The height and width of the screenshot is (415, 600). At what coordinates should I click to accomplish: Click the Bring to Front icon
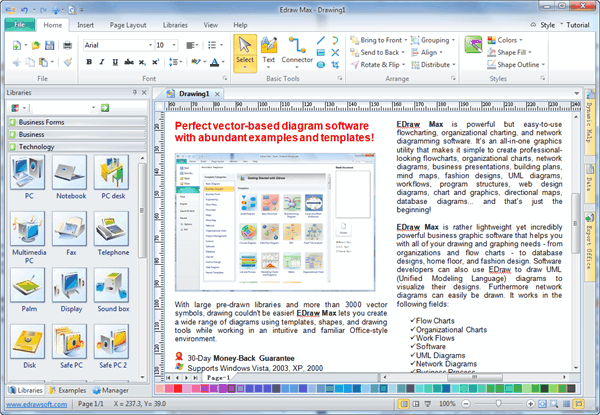(x=355, y=39)
